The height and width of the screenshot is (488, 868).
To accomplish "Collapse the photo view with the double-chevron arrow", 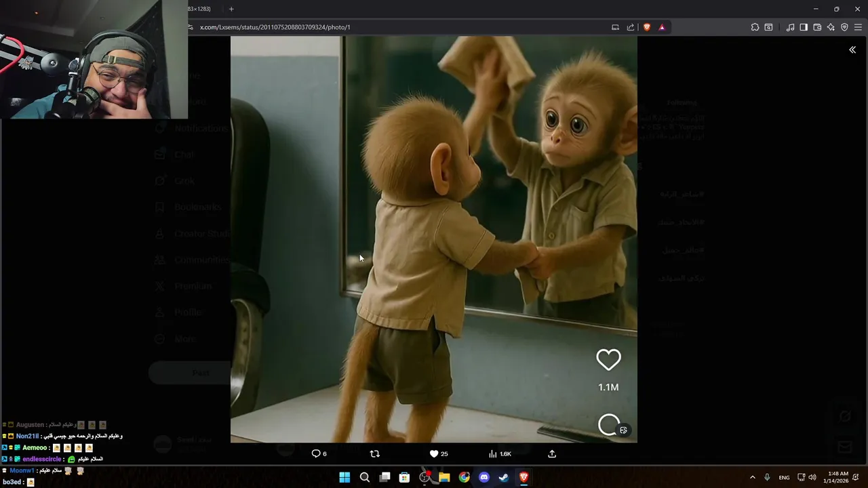I will (852, 49).
